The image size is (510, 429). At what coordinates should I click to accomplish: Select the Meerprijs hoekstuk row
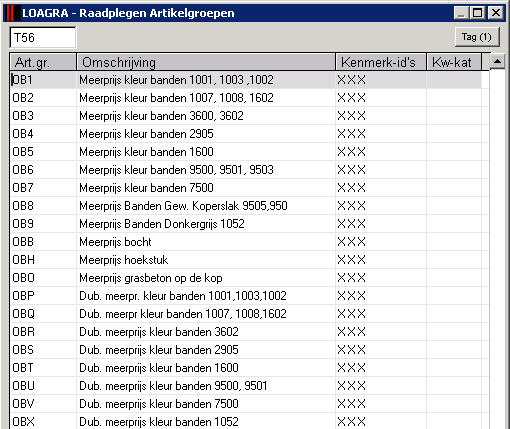pyautogui.click(x=246, y=260)
